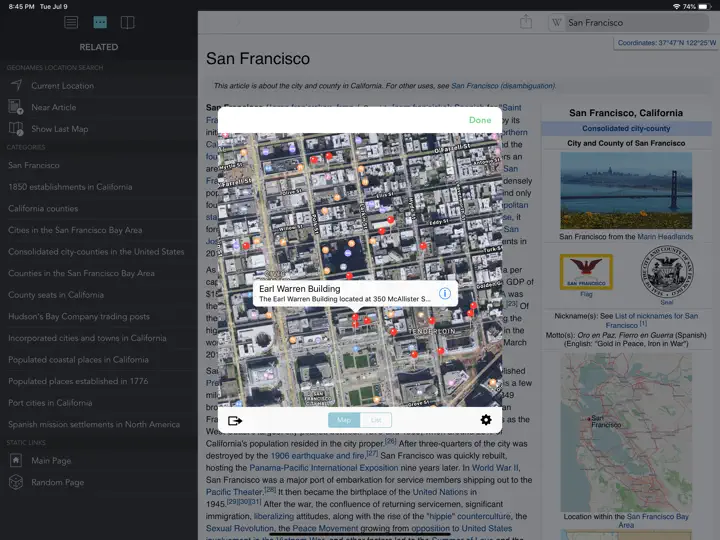Image resolution: width=720 pixels, height=540 pixels.
Task: Follow the hippie link in the article
Action: [441, 516]
